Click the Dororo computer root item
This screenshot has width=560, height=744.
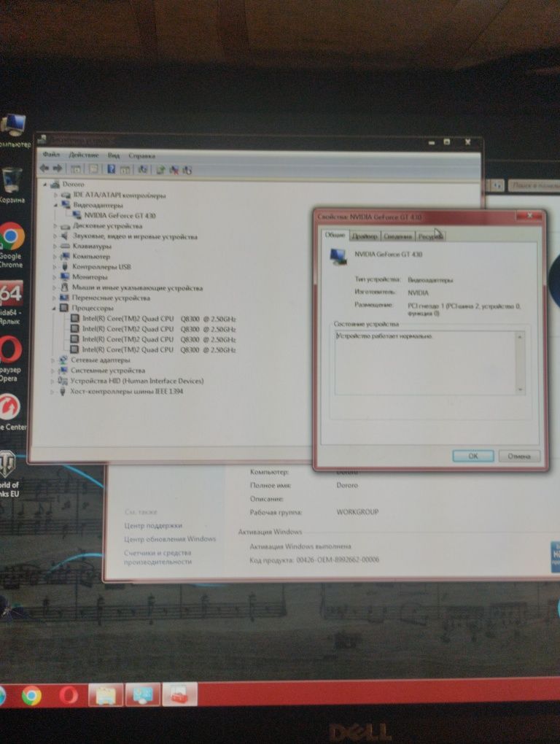(x=73, y=184)
